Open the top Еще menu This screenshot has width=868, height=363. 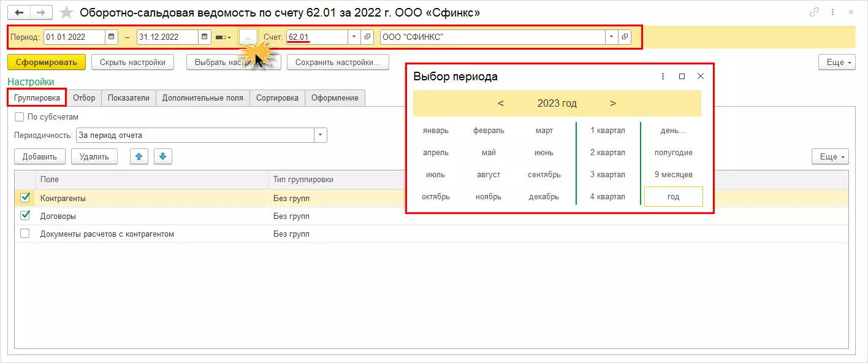coord(837,62)
